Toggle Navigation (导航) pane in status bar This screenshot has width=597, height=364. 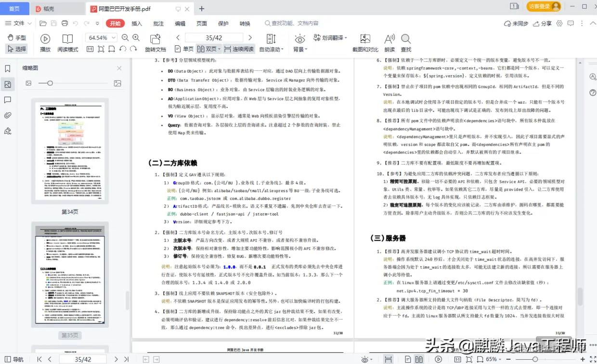13,359
